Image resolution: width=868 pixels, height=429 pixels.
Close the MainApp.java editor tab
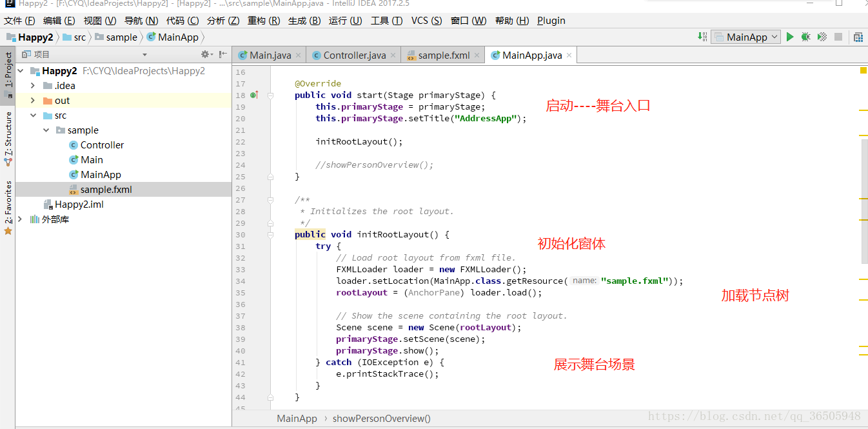[x=569, y=55]
